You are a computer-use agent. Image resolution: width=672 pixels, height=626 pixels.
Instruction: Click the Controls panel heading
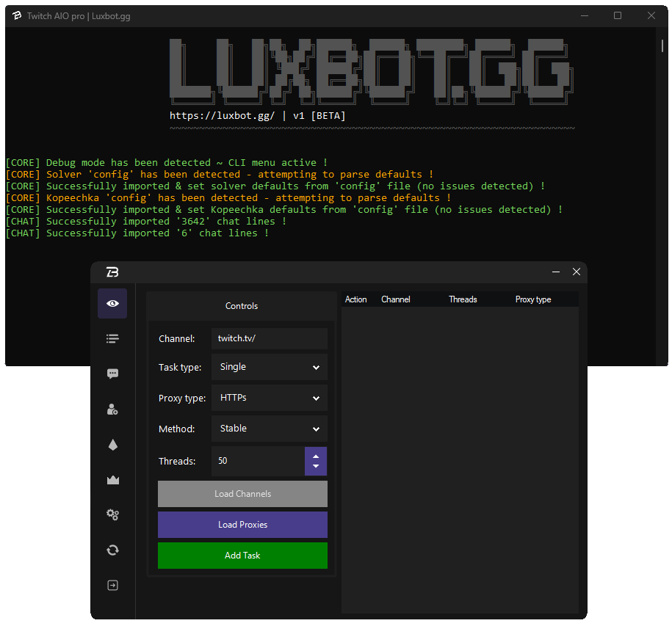point(242,306)
